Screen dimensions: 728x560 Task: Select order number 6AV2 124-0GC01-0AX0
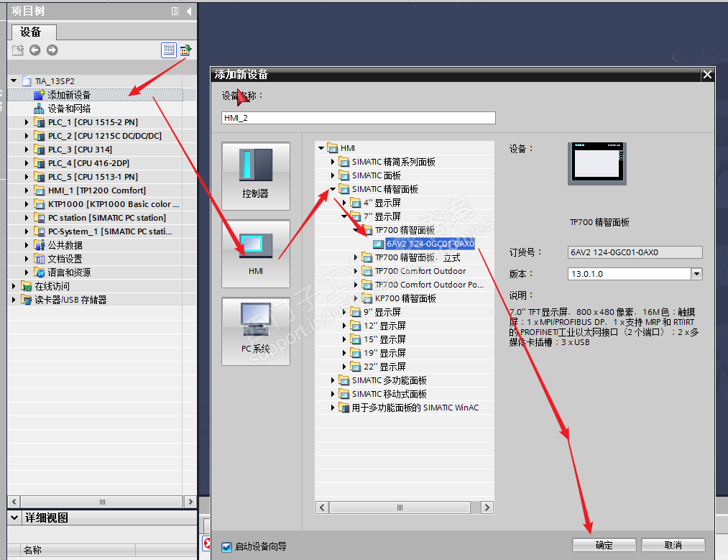click(x=430, y=244)
